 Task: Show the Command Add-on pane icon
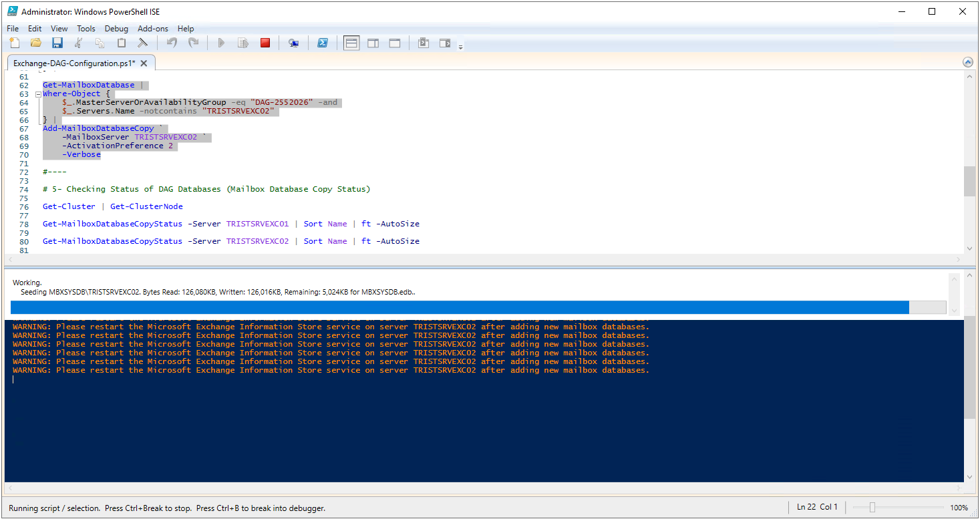click(x=445, y=43)
